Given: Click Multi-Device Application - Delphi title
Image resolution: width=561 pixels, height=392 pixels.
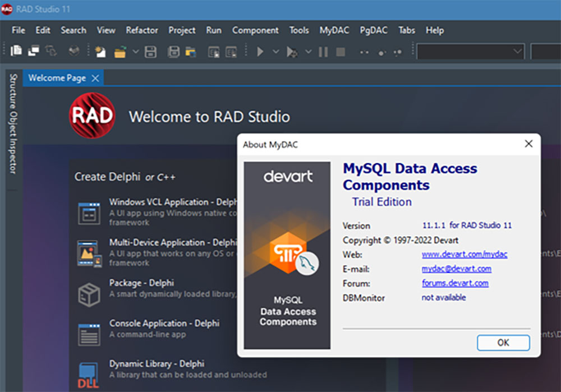Looking at the screenshot, I should coord(173,242).
